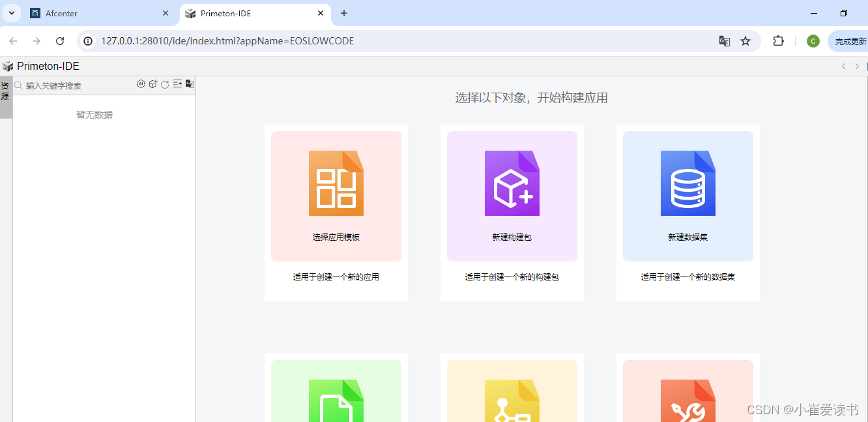Click text 适用于创建一个新的应用

pyautogui.click(x=336, y=277)
